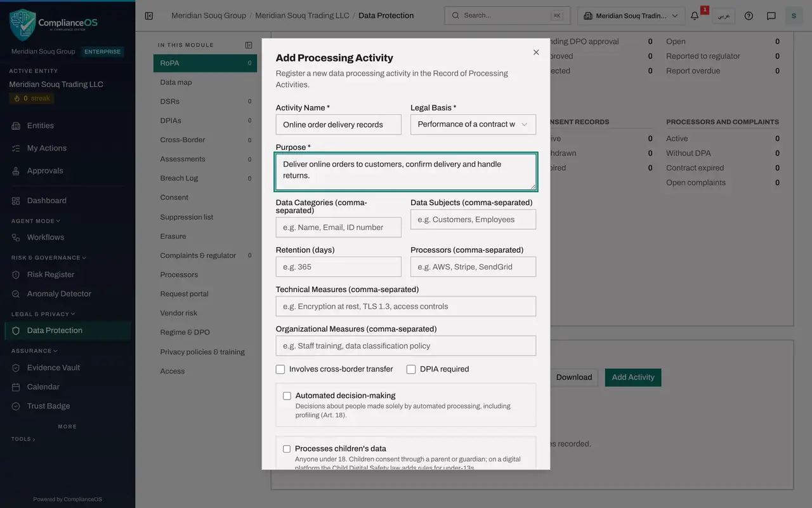Click the Calendar icon in sidebar
Viewport: 812px width, 508px height.
click(16, 387)
